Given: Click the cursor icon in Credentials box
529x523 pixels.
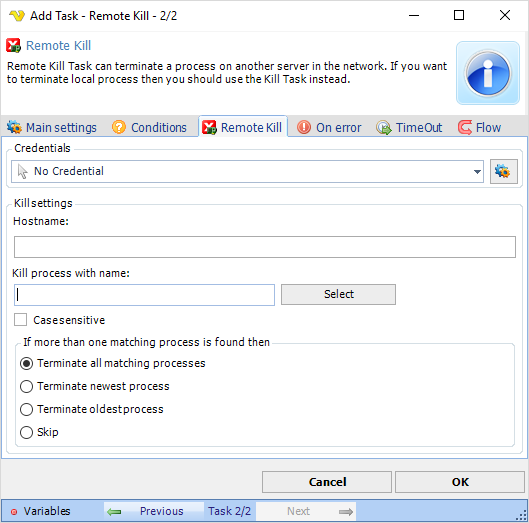Looking at the screenshot, I should (23, 171).
